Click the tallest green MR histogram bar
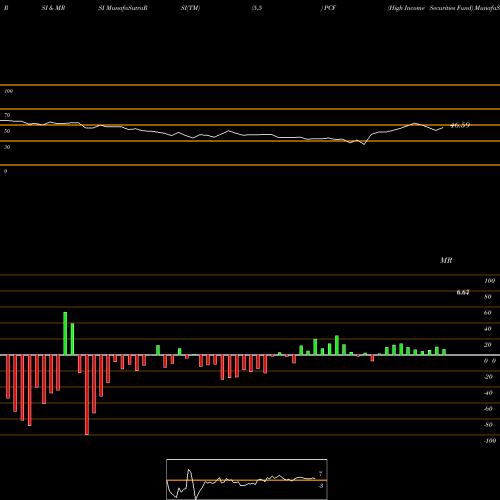Viewport: 500px width, 500px height. pyautogui.click(x=65, y=333)
